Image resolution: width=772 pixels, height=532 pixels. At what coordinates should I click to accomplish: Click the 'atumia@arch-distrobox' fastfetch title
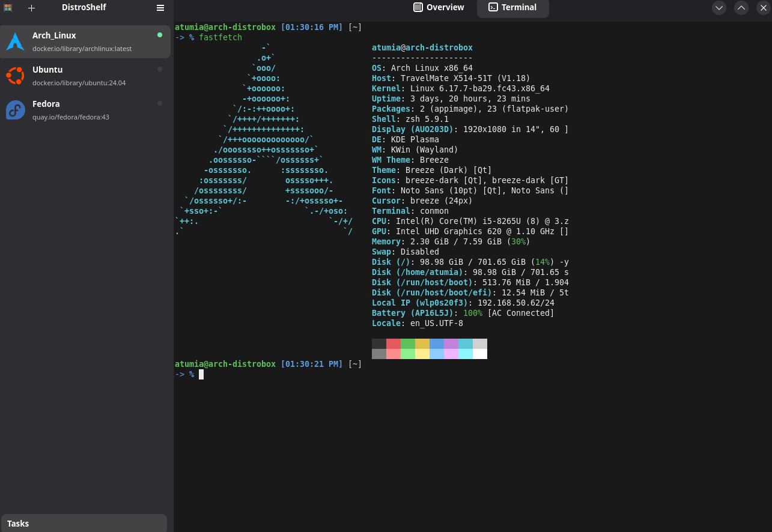[422, 47]
